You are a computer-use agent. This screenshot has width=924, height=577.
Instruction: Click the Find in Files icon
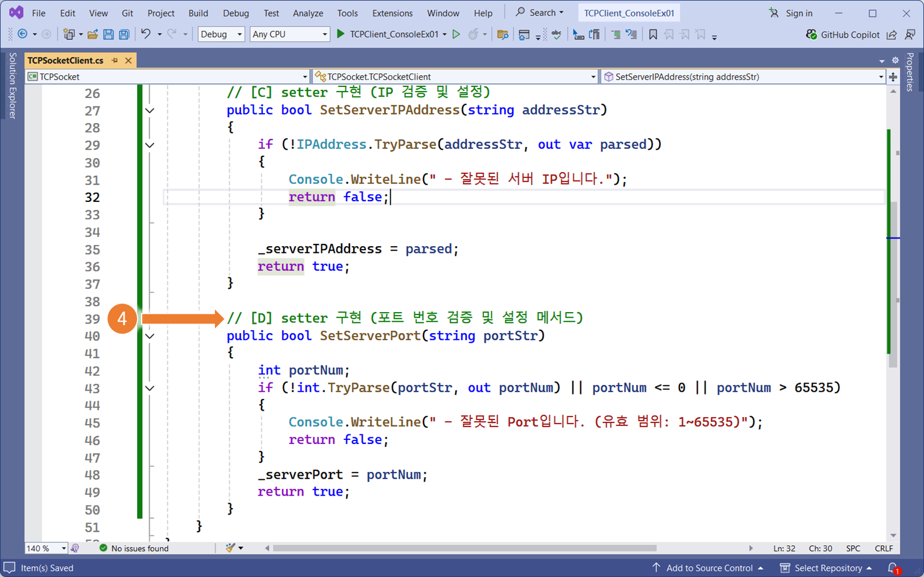point(503,35)
